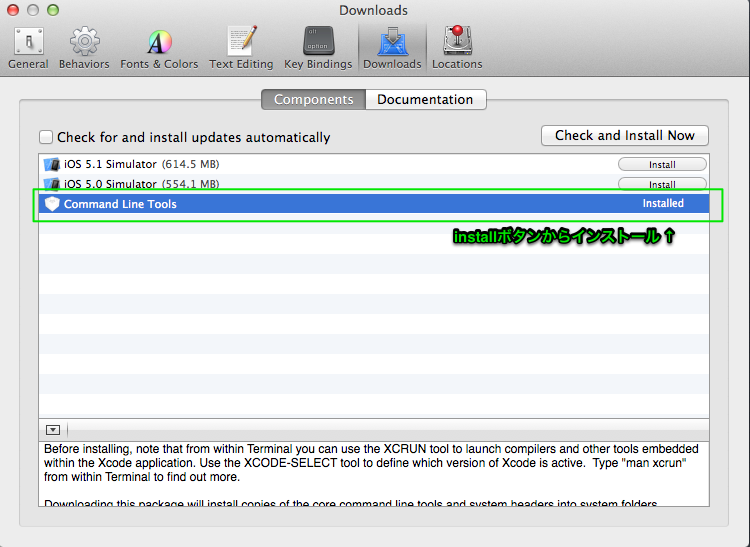
Task: Zoom the window with green button
Action: pyautogui.click(x=53, y=10)
